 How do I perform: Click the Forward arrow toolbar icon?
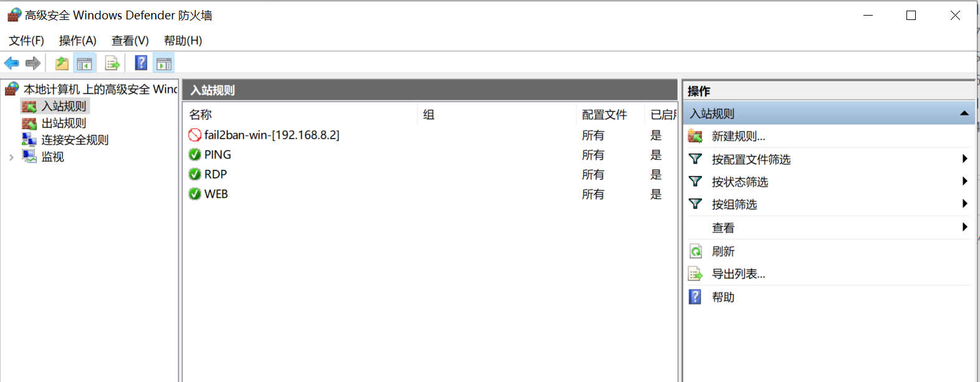(x=33, y=63)
